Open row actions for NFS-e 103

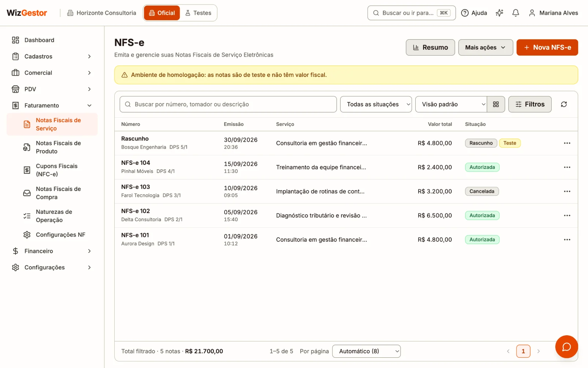(x=567, y=191)
